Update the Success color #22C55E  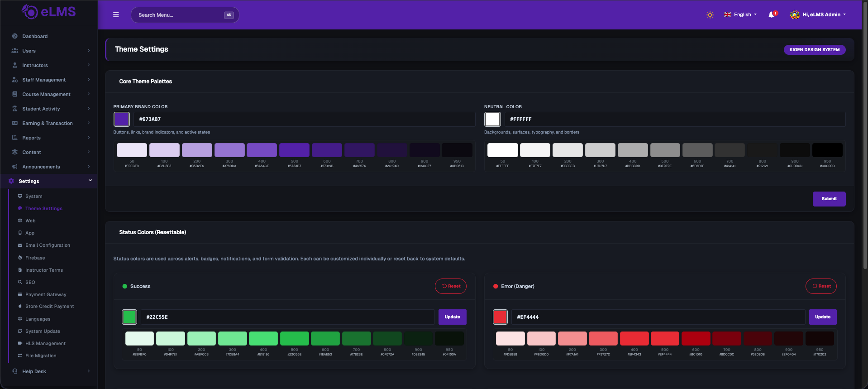[452, 317]
